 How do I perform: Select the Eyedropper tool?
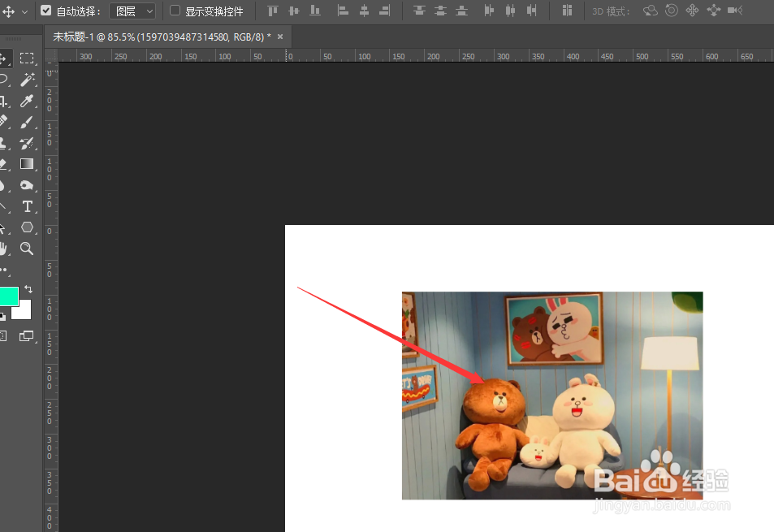coord(27,102)
